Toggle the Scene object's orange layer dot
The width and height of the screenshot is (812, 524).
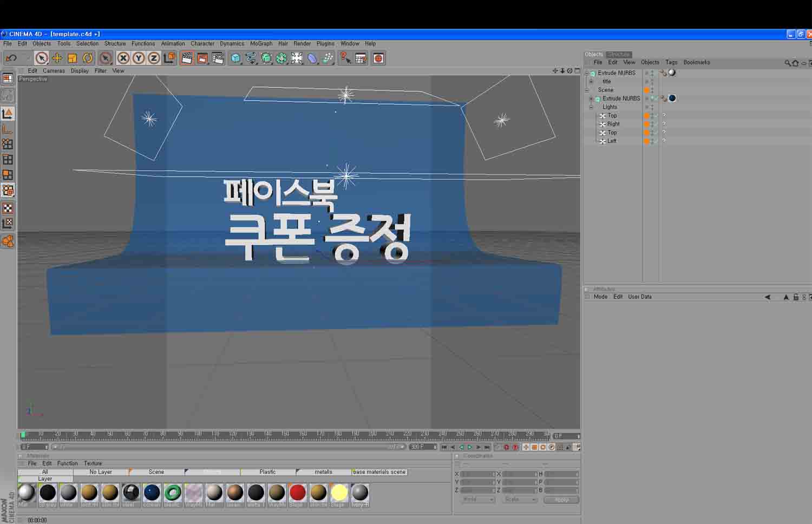pyautogui.click(x=646, y=90)
